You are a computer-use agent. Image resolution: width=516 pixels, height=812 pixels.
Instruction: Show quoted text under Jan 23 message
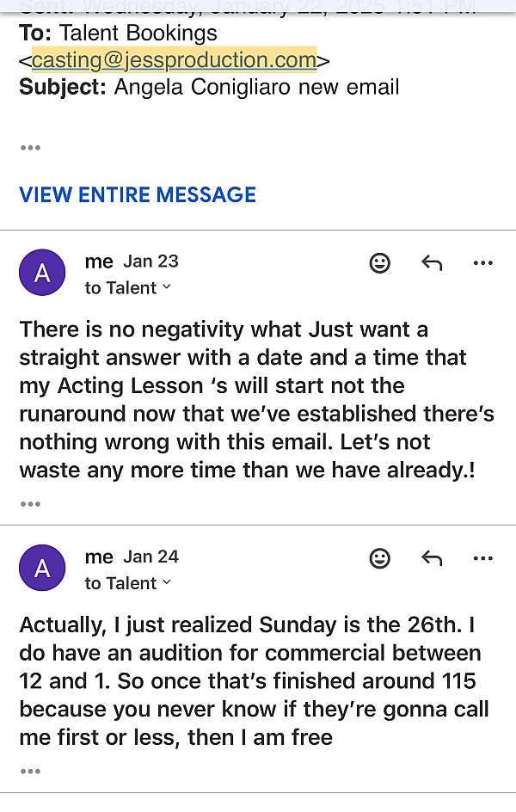(x=30, y=503)
